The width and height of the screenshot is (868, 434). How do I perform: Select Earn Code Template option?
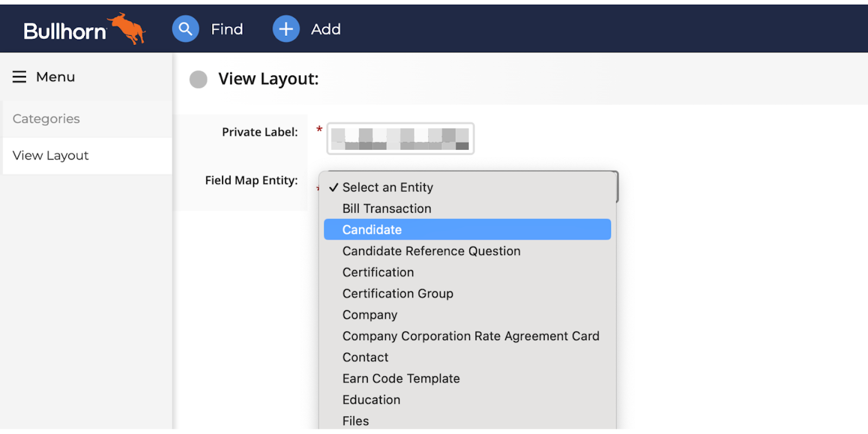point(401,379)
